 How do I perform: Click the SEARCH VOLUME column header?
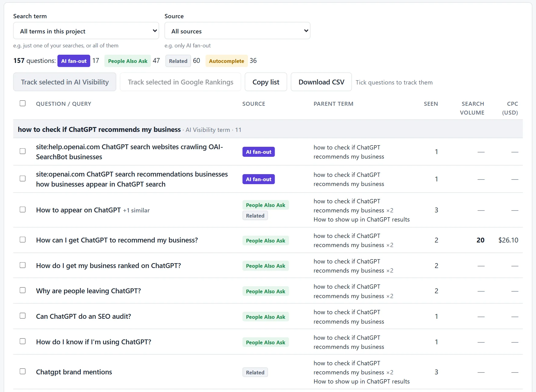click(472, 108)
